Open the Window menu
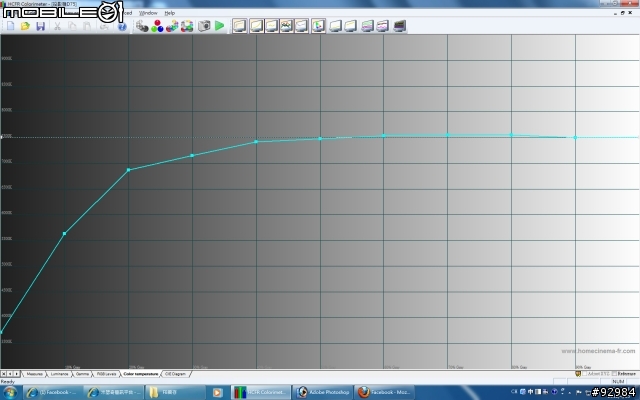The image size is (640, 400). click(148, 13)
